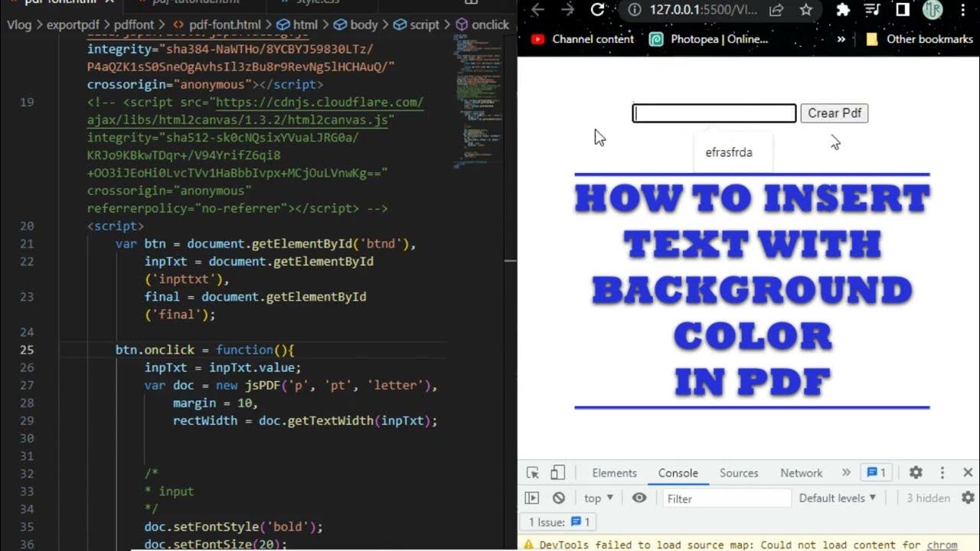Toggle Chrome side panel icon
Image resolution: width=980 pixels, height=551 pixels.
[903, 10]
